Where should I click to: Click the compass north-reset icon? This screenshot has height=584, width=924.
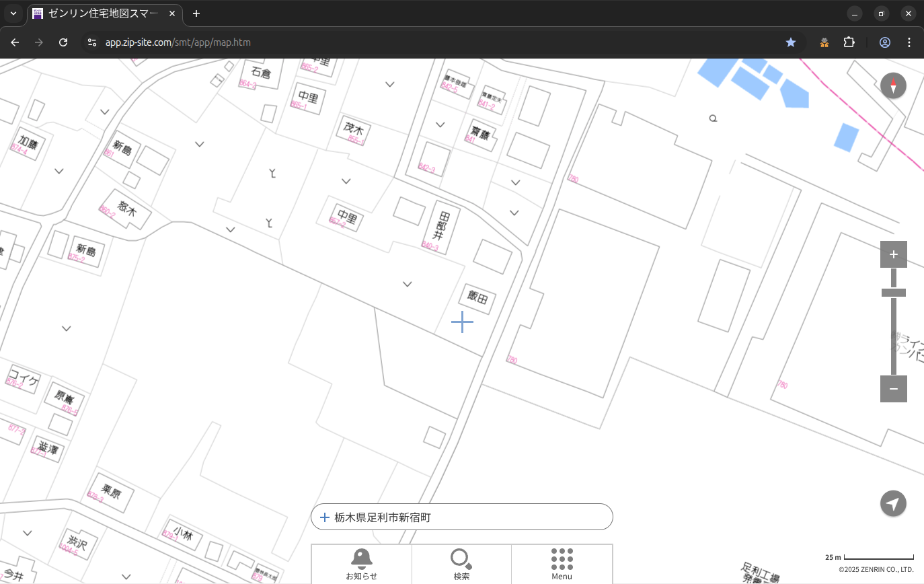coord(893,86)
